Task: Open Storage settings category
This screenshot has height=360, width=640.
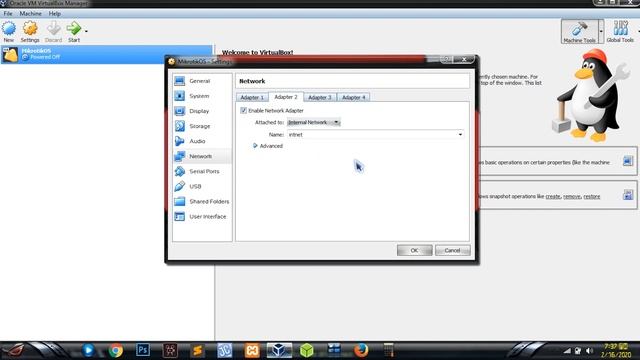Action: 202,126
